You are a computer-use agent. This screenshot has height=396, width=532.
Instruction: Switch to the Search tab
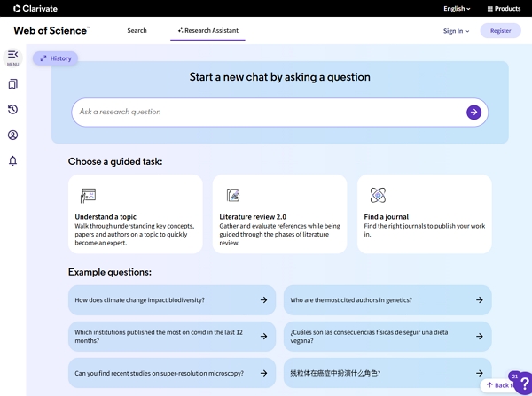coord(137,30)
